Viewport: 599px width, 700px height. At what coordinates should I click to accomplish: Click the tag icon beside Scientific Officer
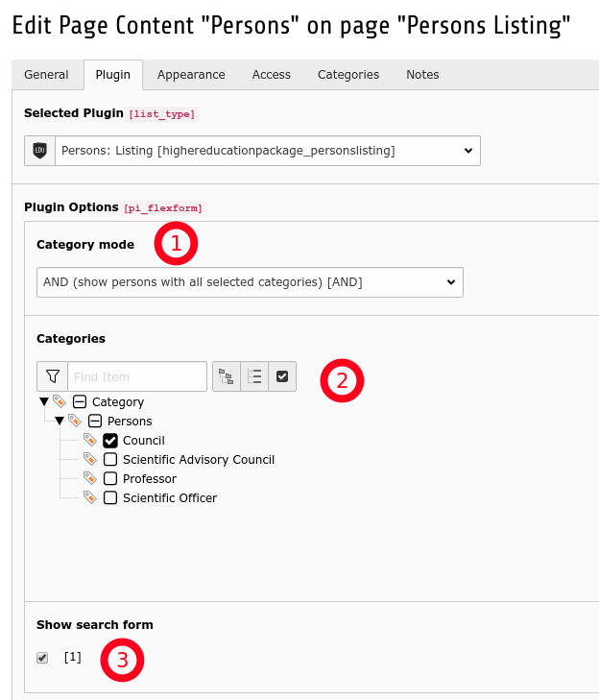[90, 498]
